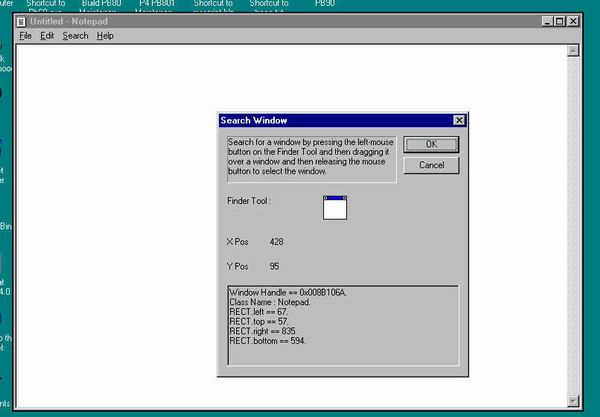Click Cancel in Search Window dialog
This screenshot has height=417, width=600.
431,165
